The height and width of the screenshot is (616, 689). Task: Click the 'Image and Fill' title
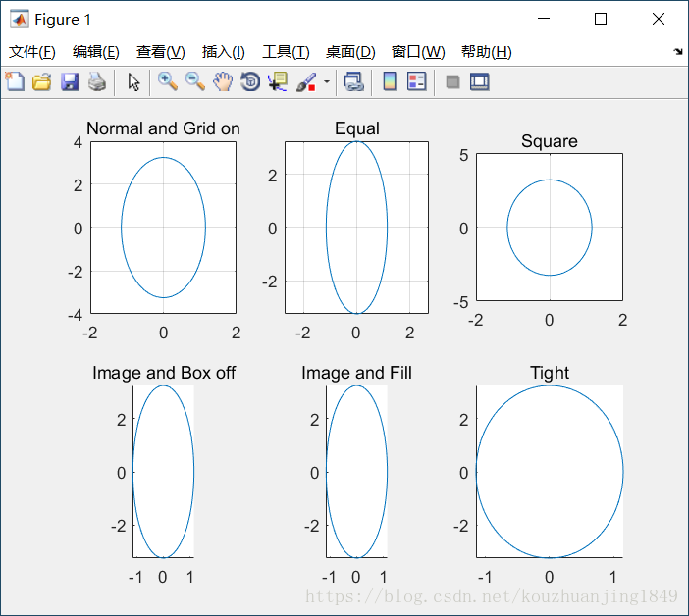point(357,373)
